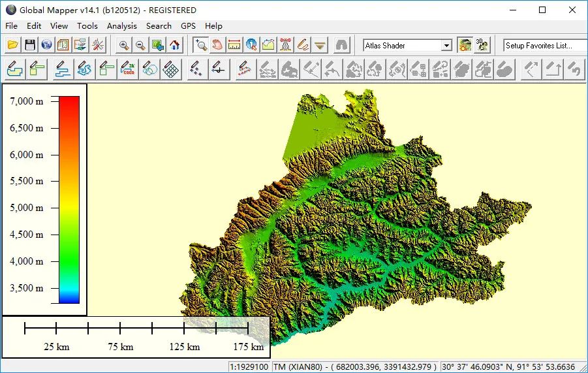
Task: Open the Setup Favorites List combo box
Action: click(x=545, y=46)
